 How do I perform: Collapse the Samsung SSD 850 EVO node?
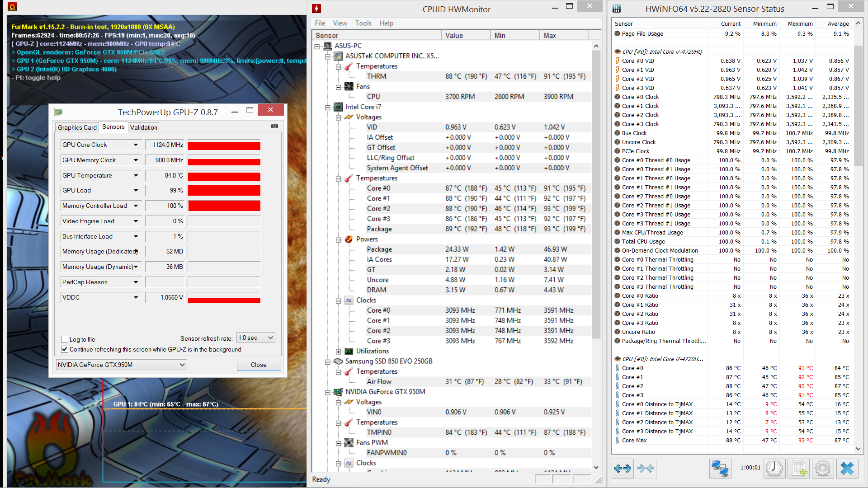(328, 361)
